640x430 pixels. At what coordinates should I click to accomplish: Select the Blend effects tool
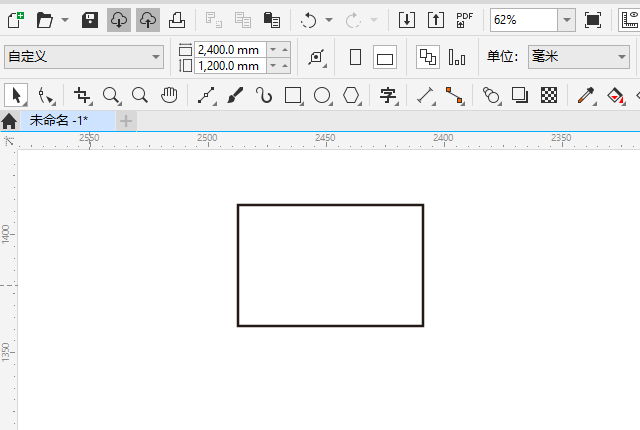(491, 96)
